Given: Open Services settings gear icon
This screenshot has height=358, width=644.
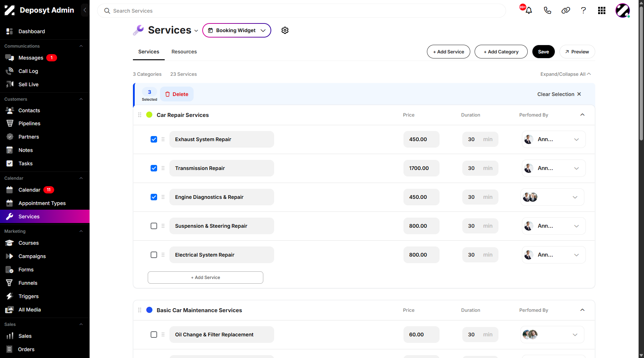Looking at the screenshot, I should pos(285,30).
